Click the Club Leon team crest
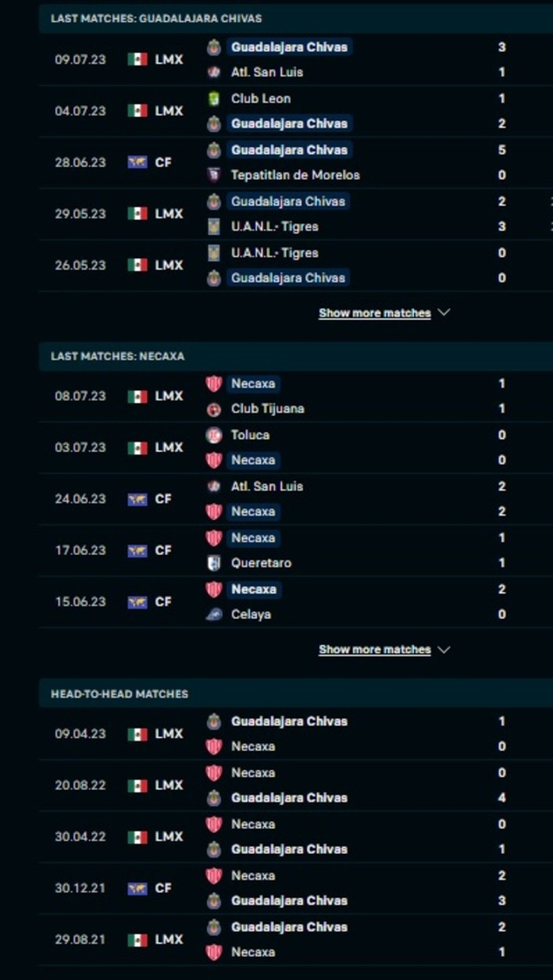 pos(214,98)
